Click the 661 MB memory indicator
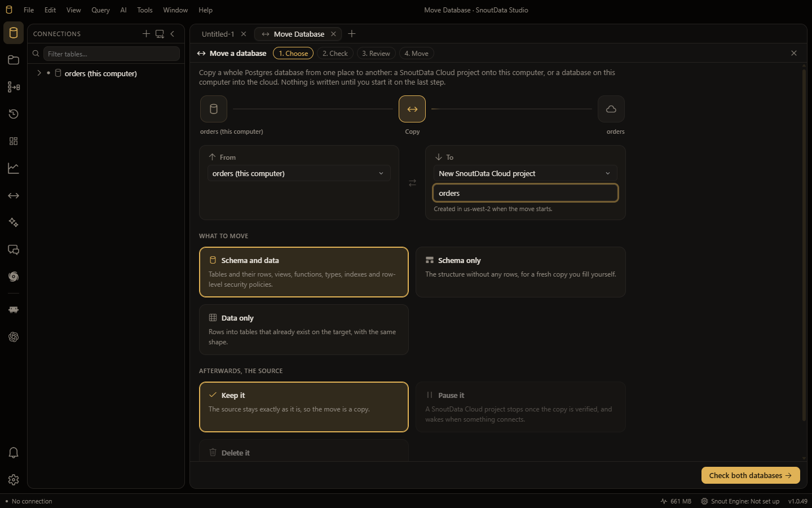The height and width of the screenshot is (508, 812). click(x=676, y=501)
